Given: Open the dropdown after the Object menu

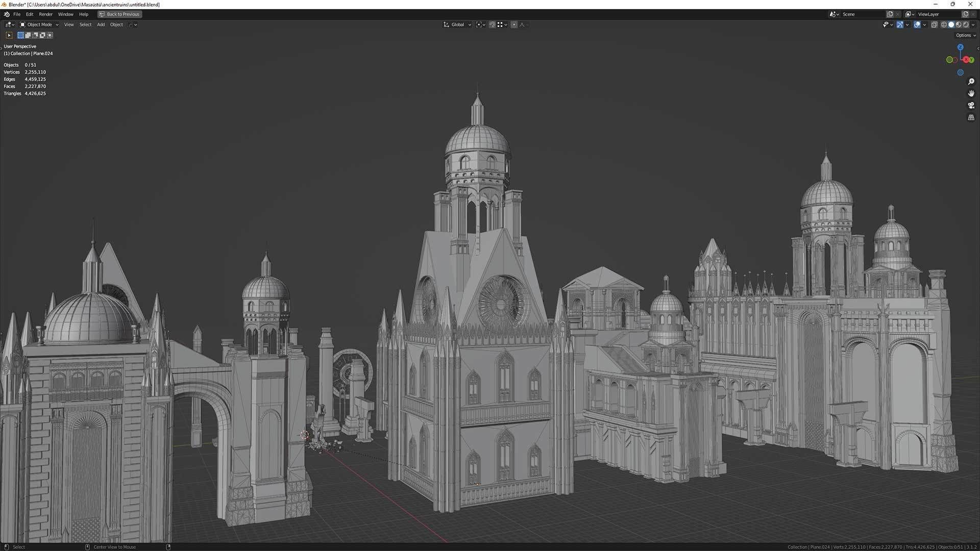Looking at the screenshot, I should point(133,24).
